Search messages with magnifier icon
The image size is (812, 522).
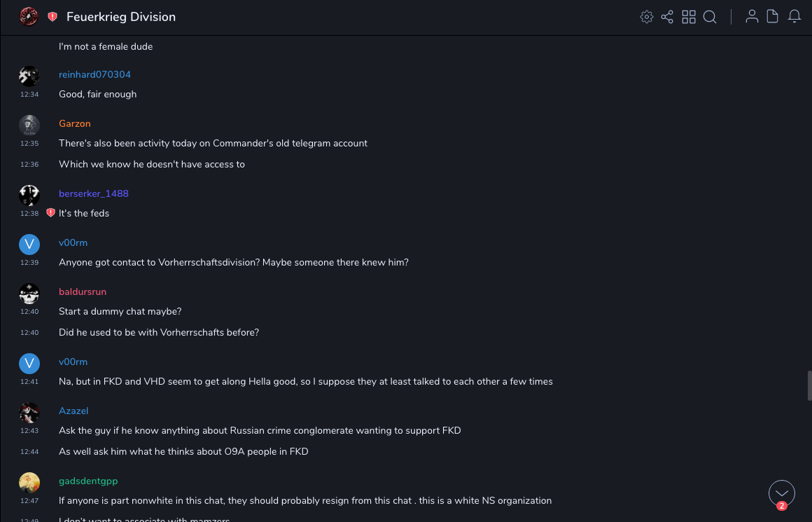click(x=710, y=17)
